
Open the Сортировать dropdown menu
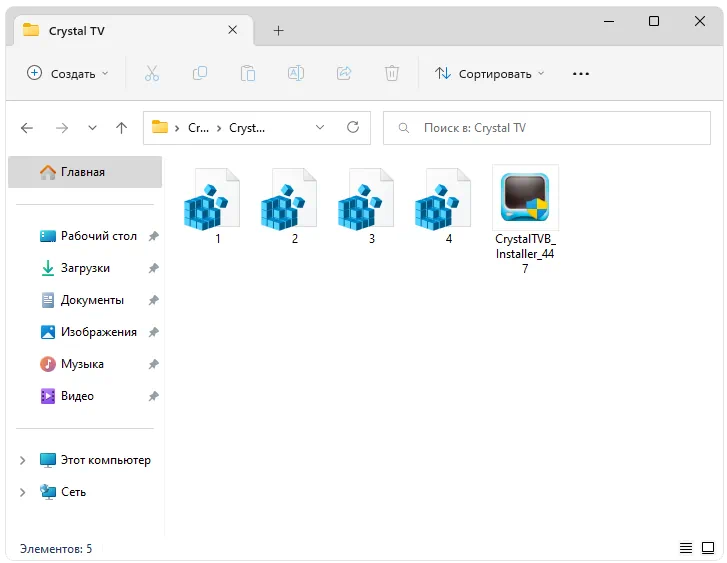[490, 73]
